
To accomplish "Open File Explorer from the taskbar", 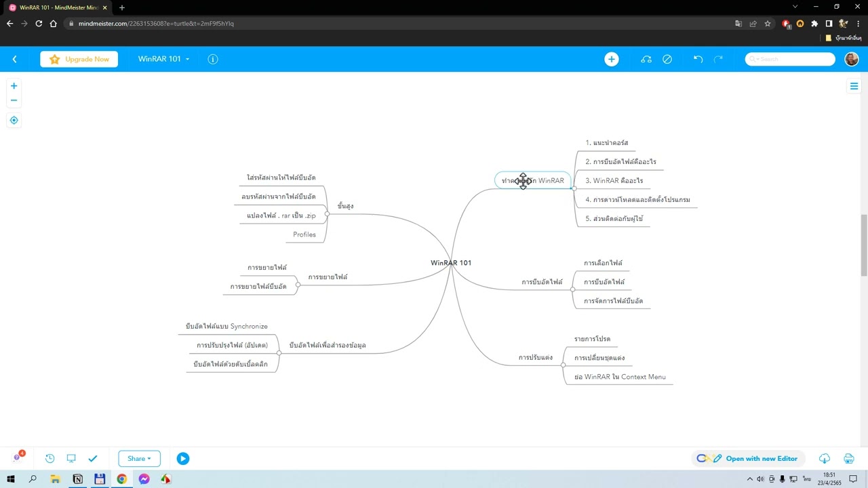I will (55, 479).
